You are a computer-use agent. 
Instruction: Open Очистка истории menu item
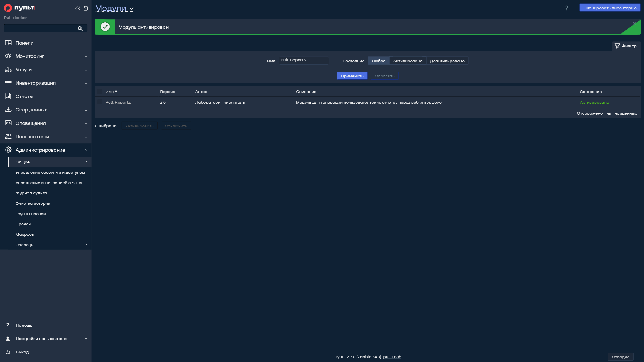coord(33,203)
